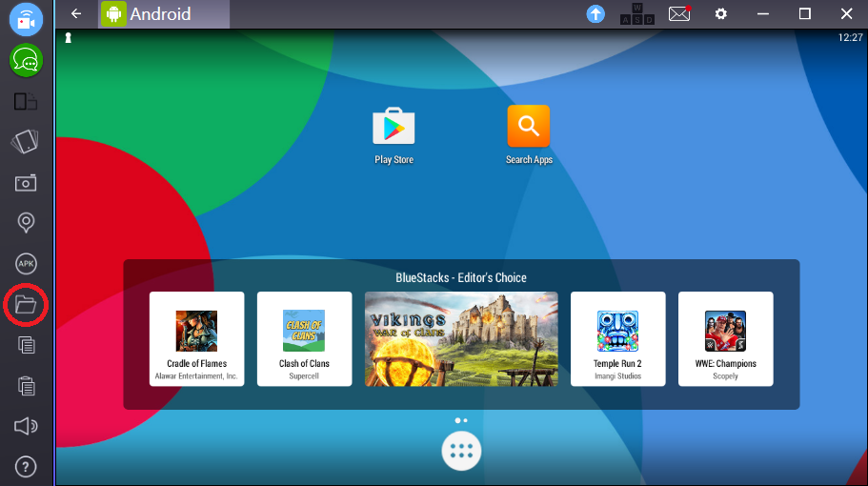Open the set location pin icon

[x=26, y=223]
